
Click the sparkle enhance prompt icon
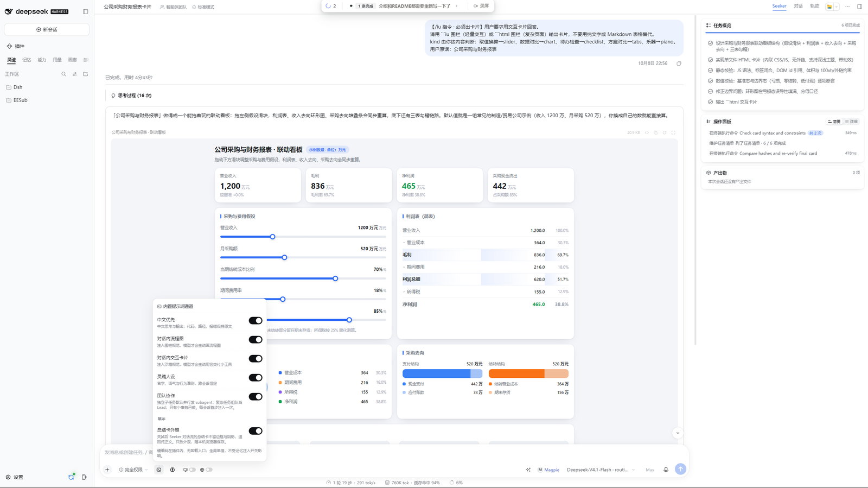click(x=528, y=470)
